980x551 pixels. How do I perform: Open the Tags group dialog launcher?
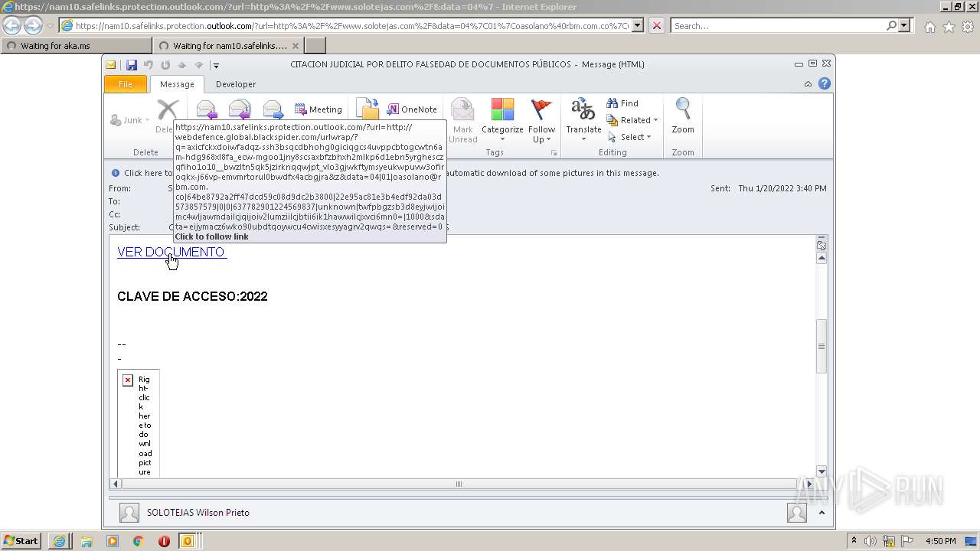[554, 153]
